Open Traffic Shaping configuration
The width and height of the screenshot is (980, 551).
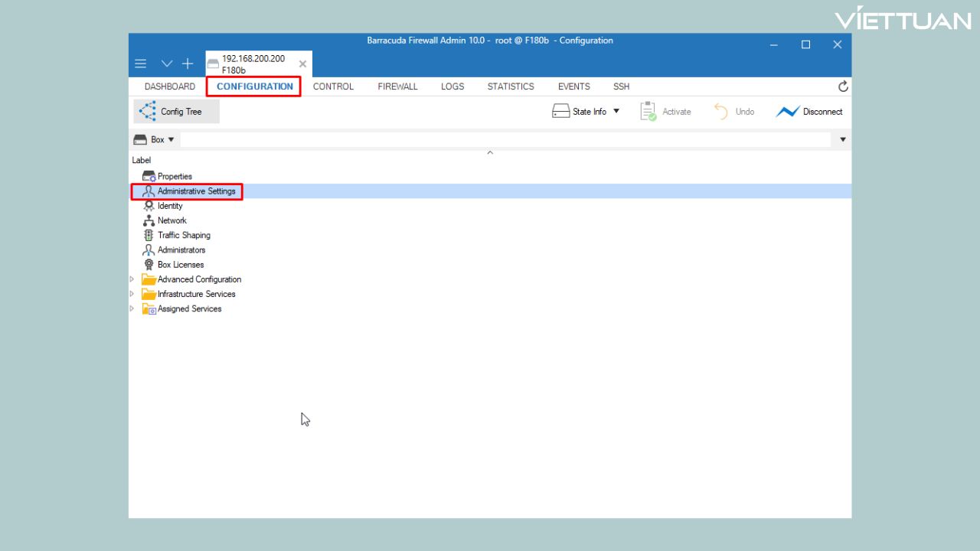[184, 235]
